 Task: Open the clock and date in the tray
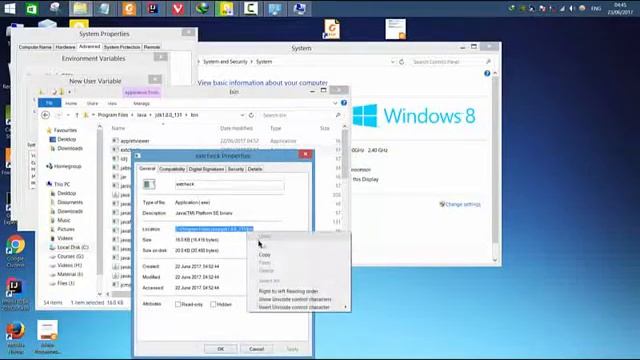pos(620,9)
